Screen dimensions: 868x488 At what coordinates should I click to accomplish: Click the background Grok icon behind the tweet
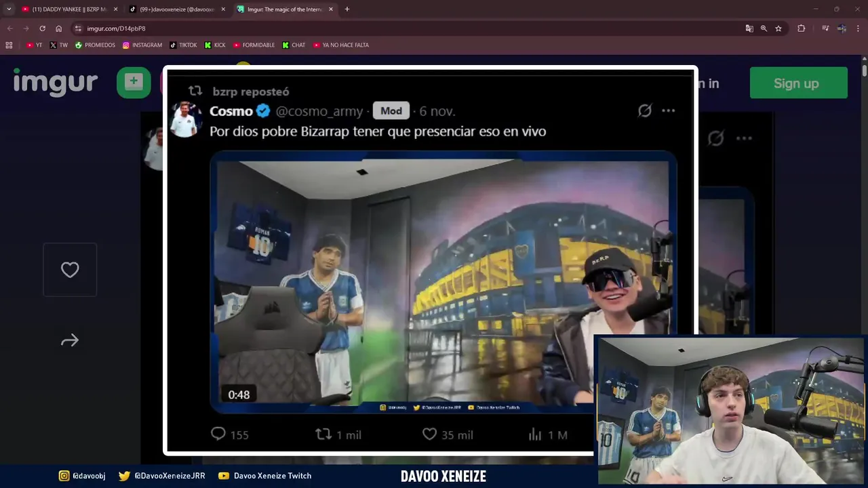716,138
